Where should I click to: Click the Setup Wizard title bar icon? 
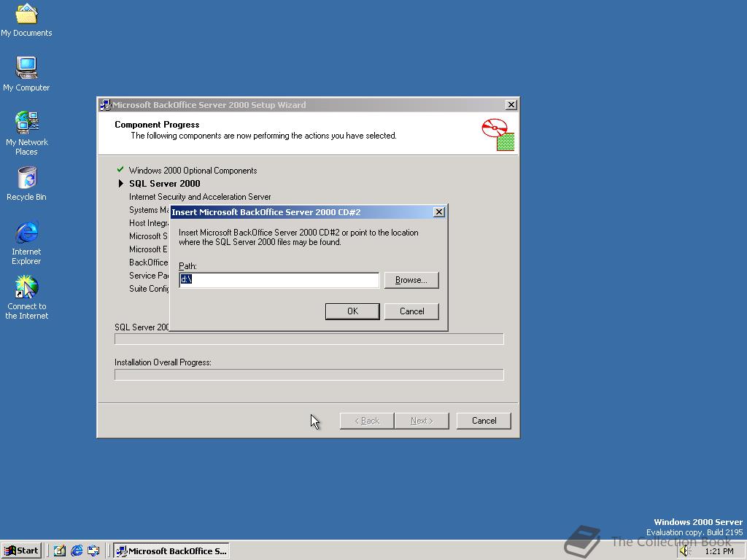tap(105, 105)
